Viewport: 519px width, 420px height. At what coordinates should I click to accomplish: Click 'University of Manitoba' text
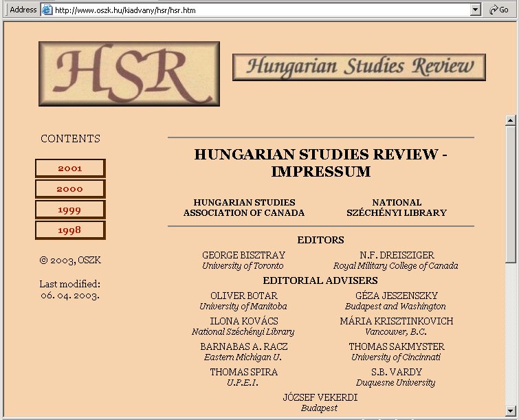point(243,306)
